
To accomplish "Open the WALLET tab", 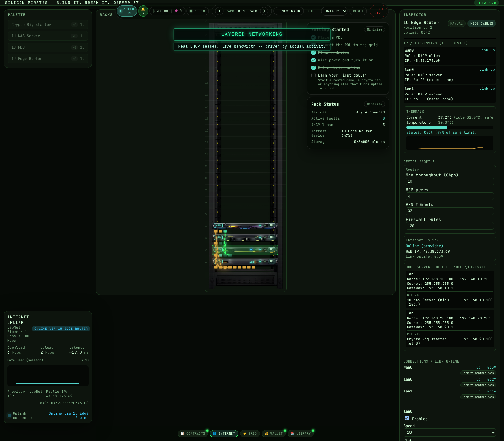I will tap(274, 434).
